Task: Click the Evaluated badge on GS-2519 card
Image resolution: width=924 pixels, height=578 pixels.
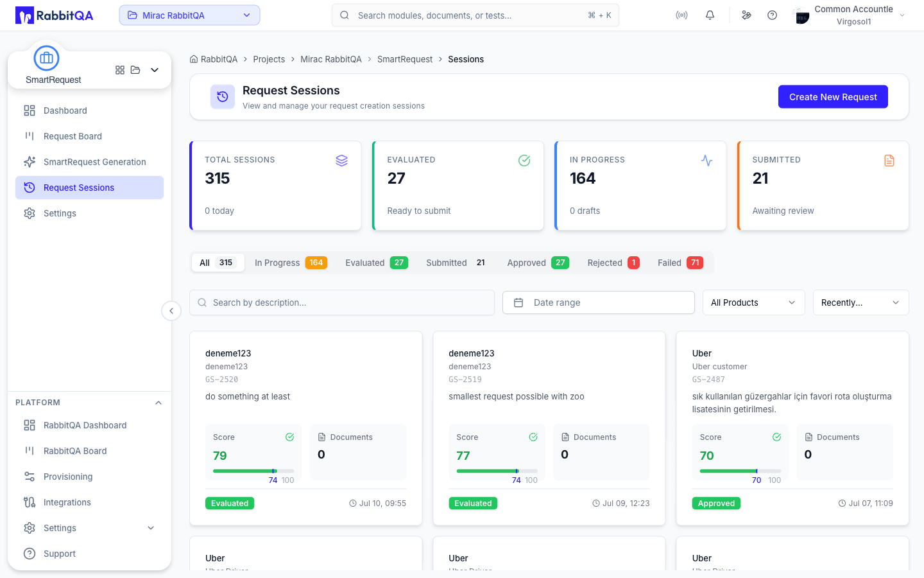Action: pyautogui.click(x=473, y=504)
